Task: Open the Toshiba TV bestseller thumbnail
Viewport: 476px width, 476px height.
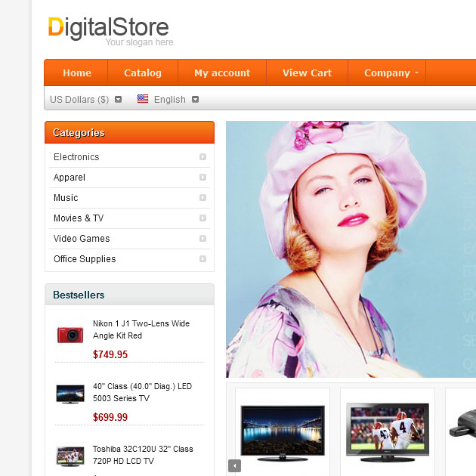Action: 70,456
